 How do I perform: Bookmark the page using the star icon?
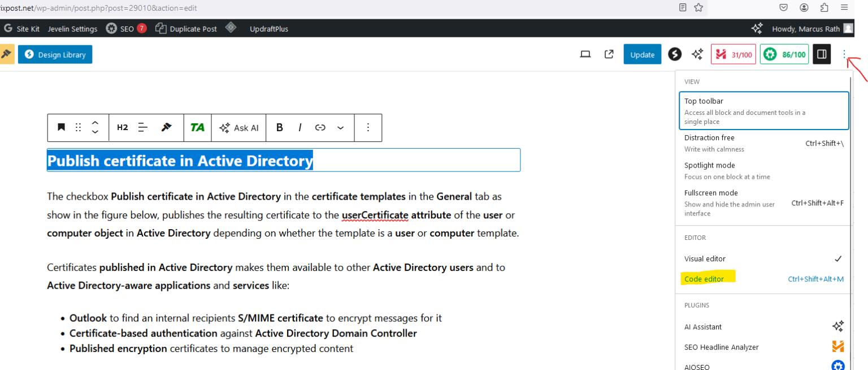tap(699, 8)
